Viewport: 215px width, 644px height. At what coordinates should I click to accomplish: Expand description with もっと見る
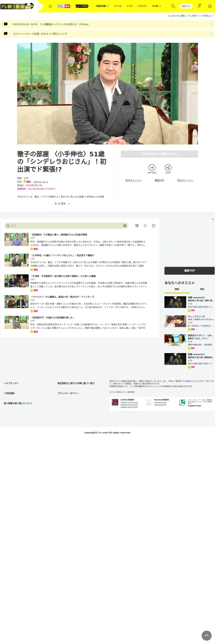point(62,203)
